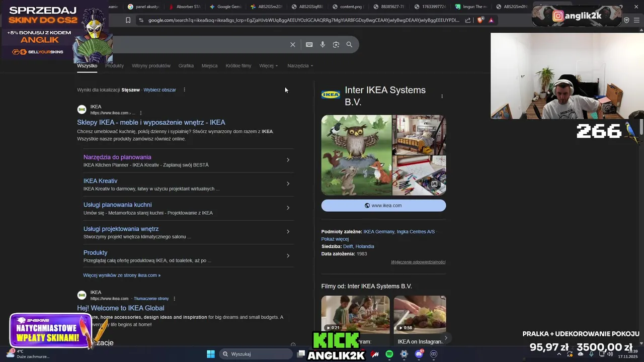Select the Wszystko search tab
The image size is (644, 362).
87,66
